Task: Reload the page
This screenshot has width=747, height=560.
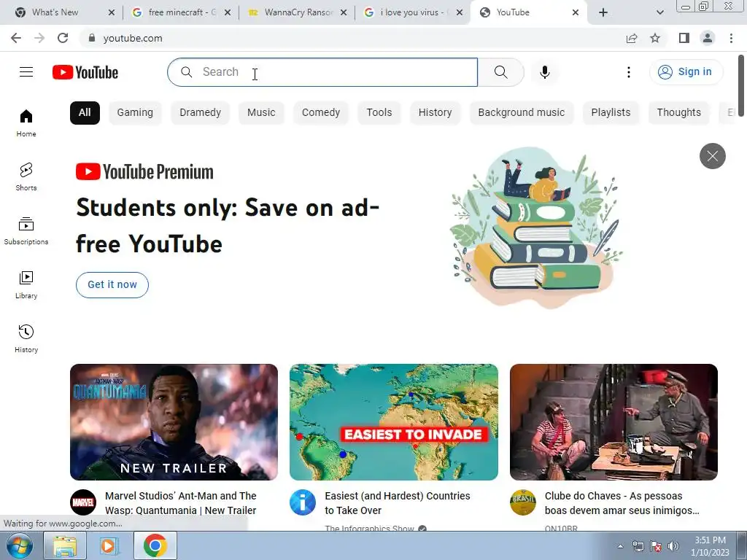Action: coord(63,38)
